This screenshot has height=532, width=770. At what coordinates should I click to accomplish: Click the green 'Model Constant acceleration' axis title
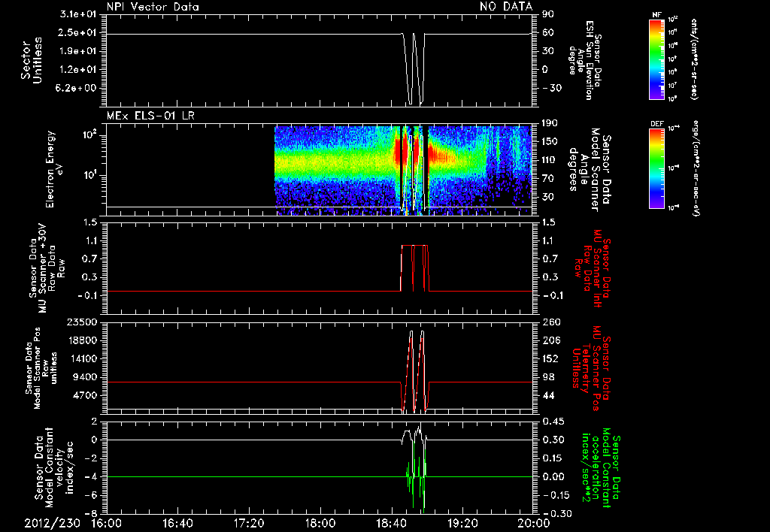[x=599, y=468]
